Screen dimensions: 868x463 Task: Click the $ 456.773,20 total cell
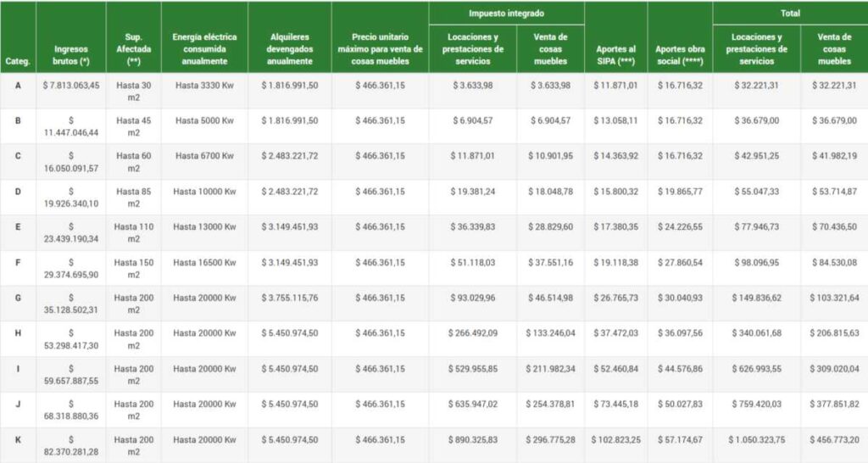coord(834,440)
